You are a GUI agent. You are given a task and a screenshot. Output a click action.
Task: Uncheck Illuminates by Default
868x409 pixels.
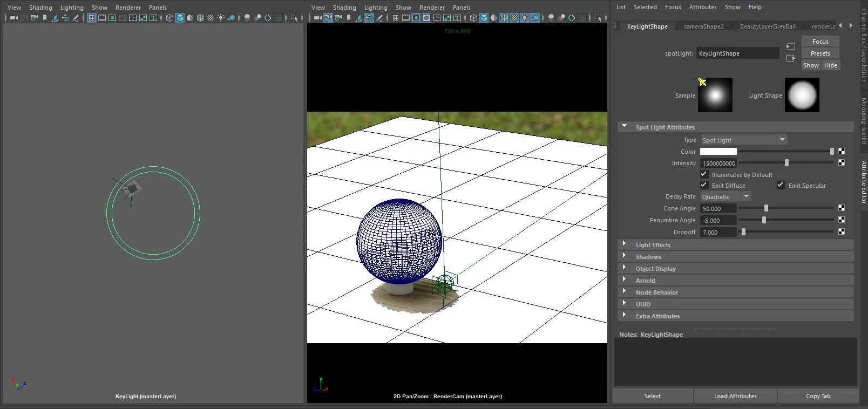click(x=704, y=174)
